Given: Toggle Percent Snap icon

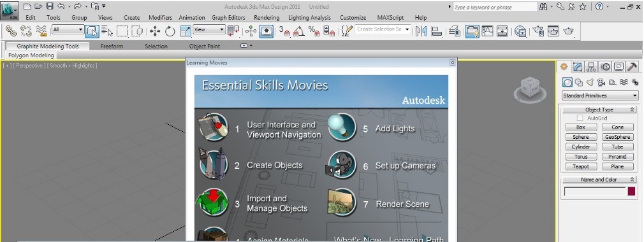Looking at the screenshot, I should click(x=314, y=31).
